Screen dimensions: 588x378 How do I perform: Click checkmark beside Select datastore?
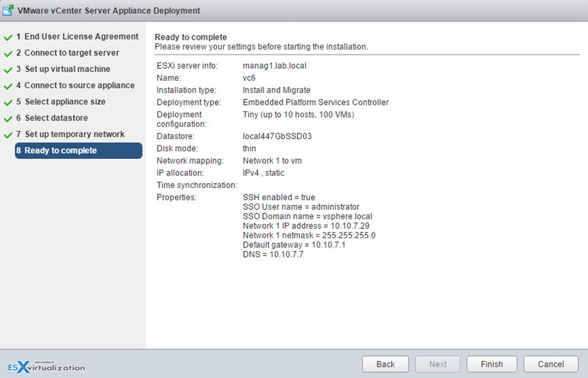(9, 118)
